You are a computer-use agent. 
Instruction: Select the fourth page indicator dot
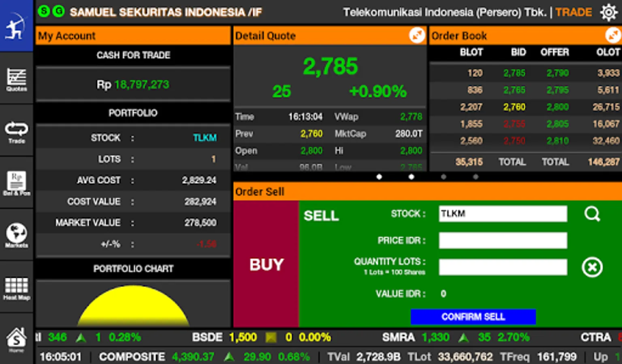coord(476,177)
